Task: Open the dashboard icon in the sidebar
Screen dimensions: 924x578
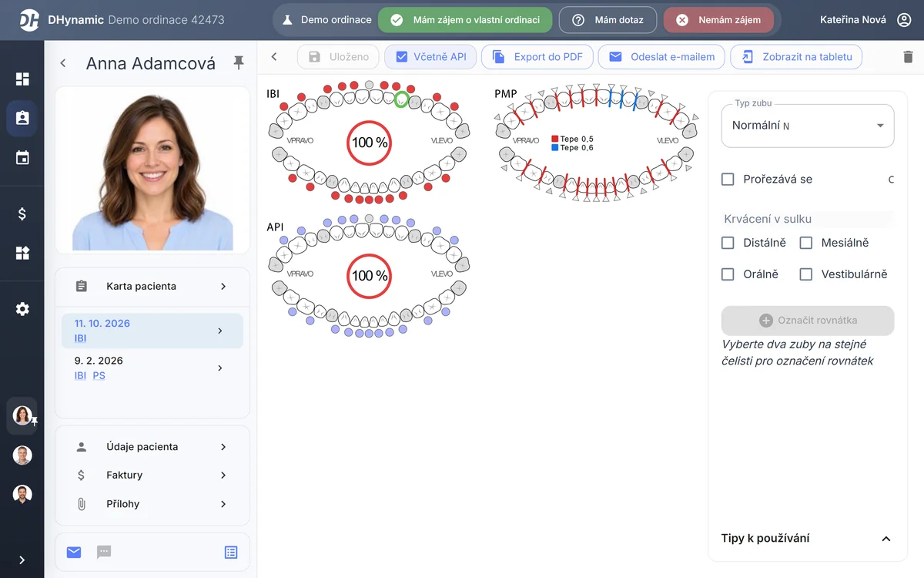Action: click(22, 79)
